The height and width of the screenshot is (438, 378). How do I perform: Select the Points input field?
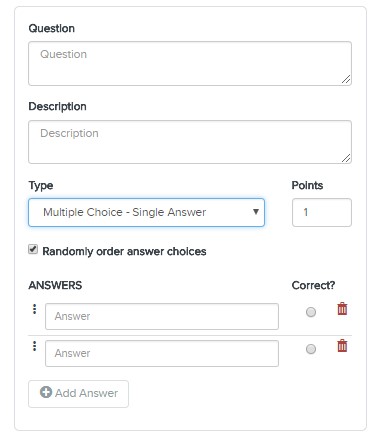[322, 213]
